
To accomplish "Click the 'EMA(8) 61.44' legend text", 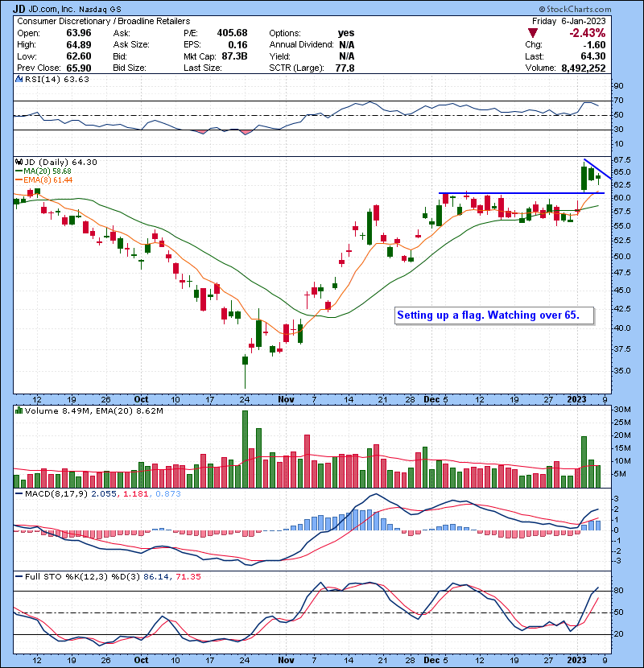I will (48, 179).
